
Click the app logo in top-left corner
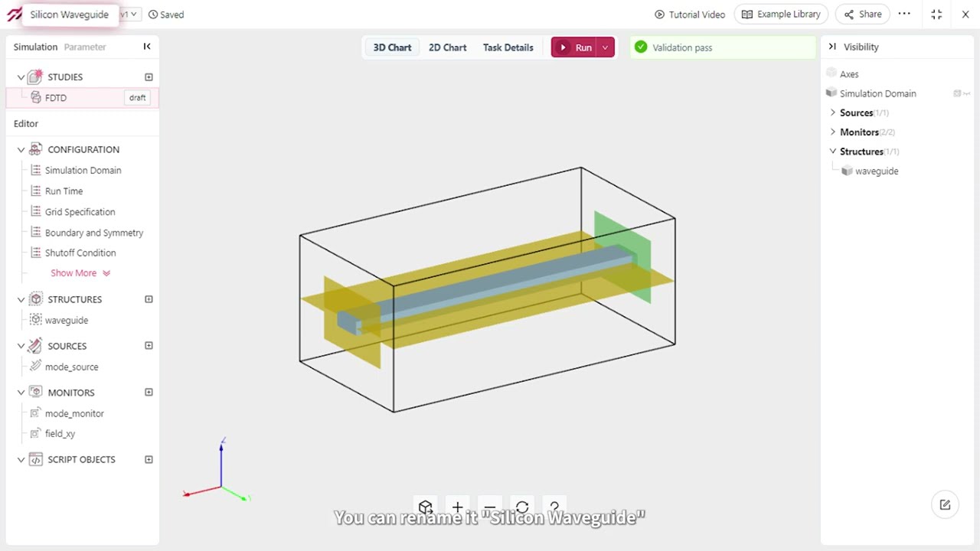[x=14, y=15]
